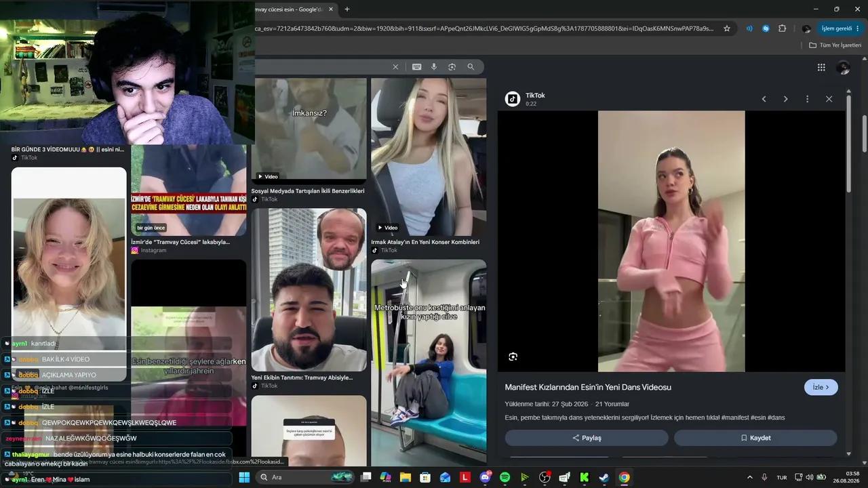Switch the 'TUR' keyboard language indicator
868x488 pixels.
click(x=782, y=477)
